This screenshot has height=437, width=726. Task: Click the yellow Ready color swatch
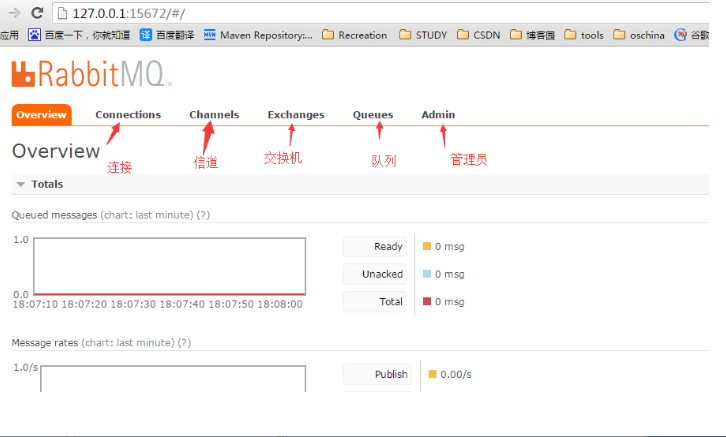(x=427, y=246)
